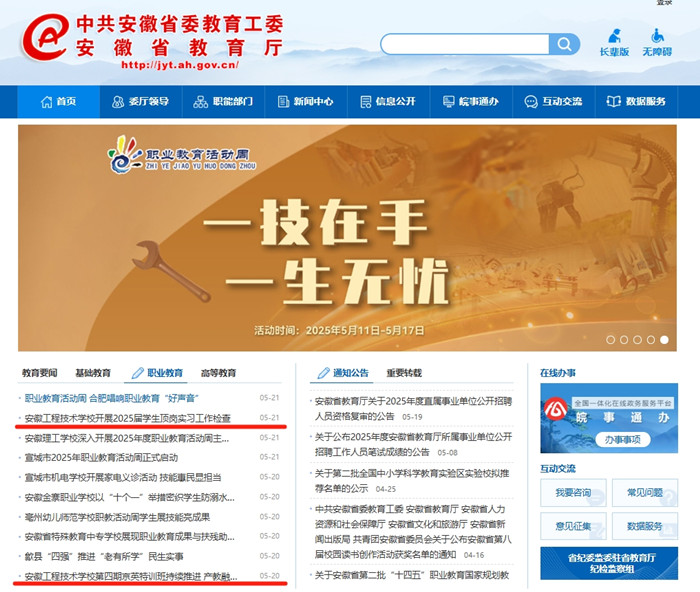Screen dimensions: 700x592
Task: Open the 无障碍 accessibility icon
Action: click(x=656, y=42)
